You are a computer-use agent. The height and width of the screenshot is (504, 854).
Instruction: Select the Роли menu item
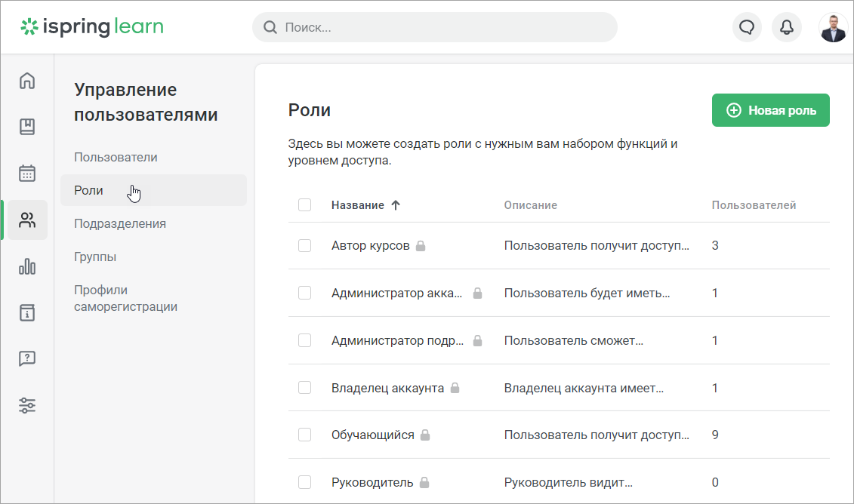[x=153, y=190]
